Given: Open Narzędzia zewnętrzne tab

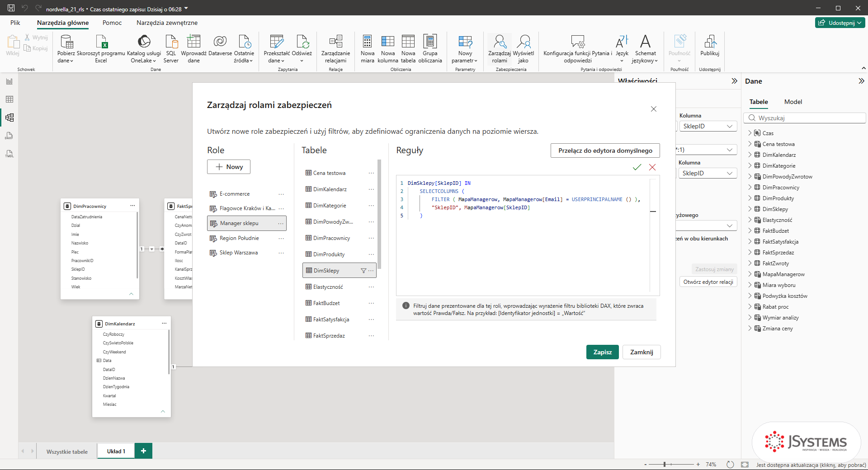Looking at the screenshot, I should click(167, 23).
